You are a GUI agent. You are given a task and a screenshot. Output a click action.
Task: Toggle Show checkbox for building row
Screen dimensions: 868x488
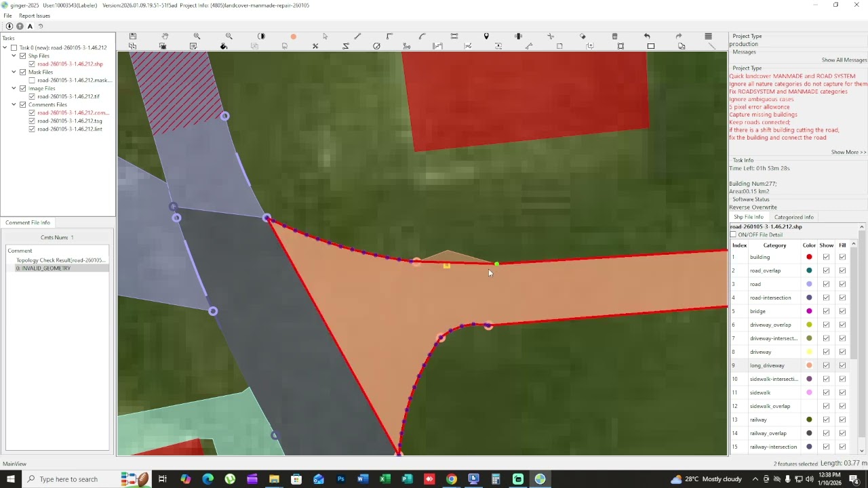pos(826,257)
